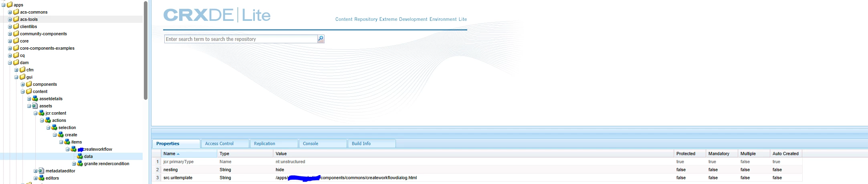
Task: Click the apps folder icon
Action: tap(10, 5)
